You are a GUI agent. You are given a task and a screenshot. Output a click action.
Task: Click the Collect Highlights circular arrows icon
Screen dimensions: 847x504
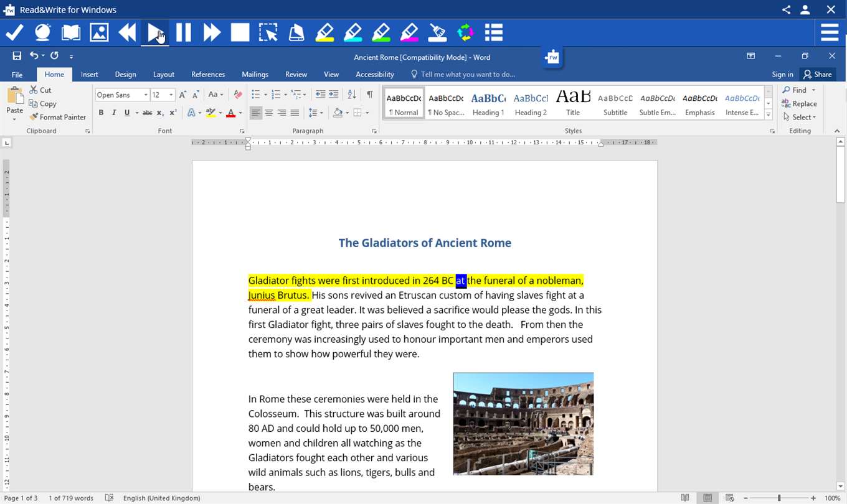point(465,32)
